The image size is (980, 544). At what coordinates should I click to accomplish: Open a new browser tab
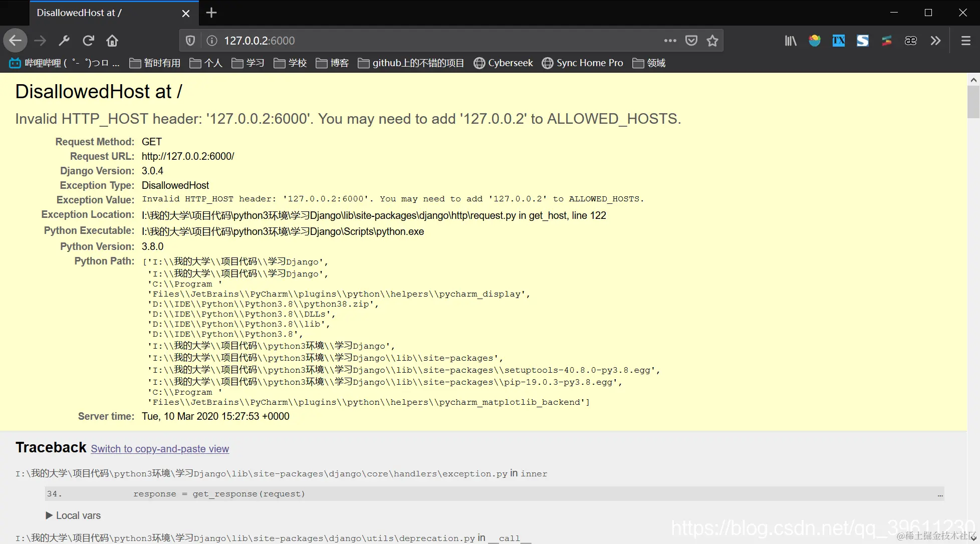[x=211, y=13]
